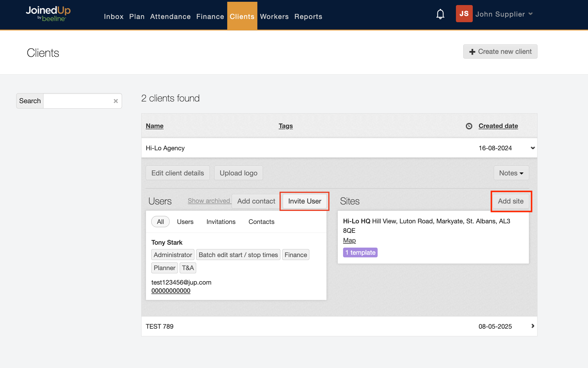
Task: Click Create new client
Action: pos(500,51)
